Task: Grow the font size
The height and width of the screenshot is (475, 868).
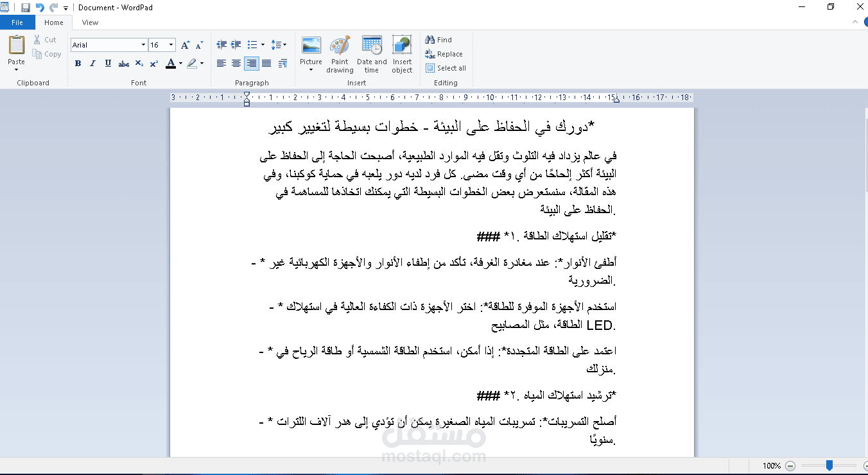Action: [x=185, y=45]
